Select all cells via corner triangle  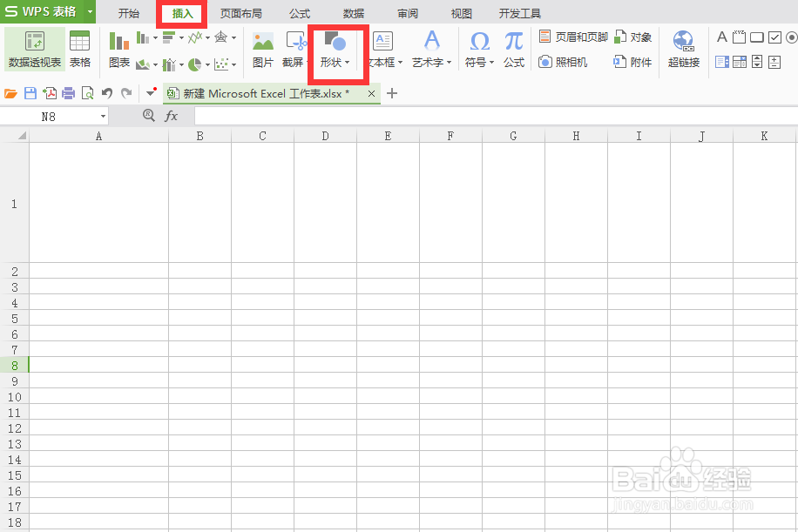[x=22, y=136]
